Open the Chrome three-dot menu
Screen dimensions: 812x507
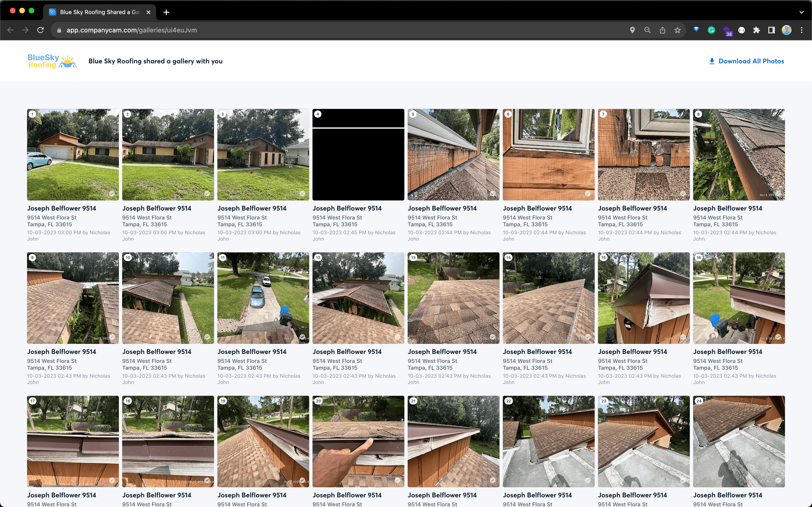802,30
